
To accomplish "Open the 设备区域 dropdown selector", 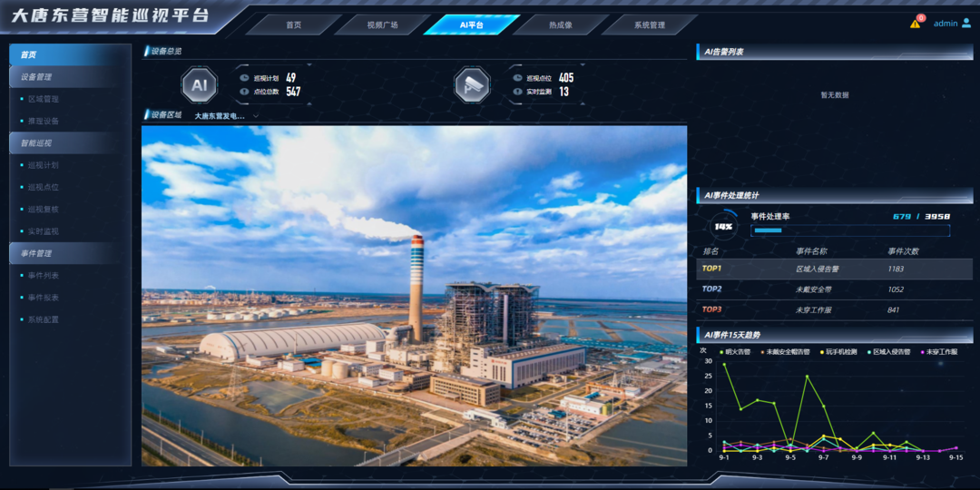I will click(x=227, y=116).
